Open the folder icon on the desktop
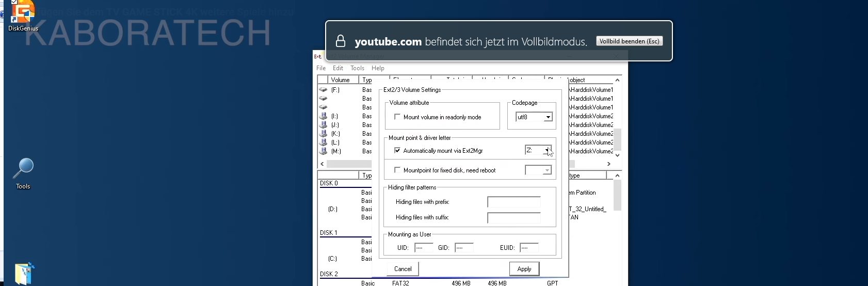The image size is (868, 286). [x=24, y=274]
